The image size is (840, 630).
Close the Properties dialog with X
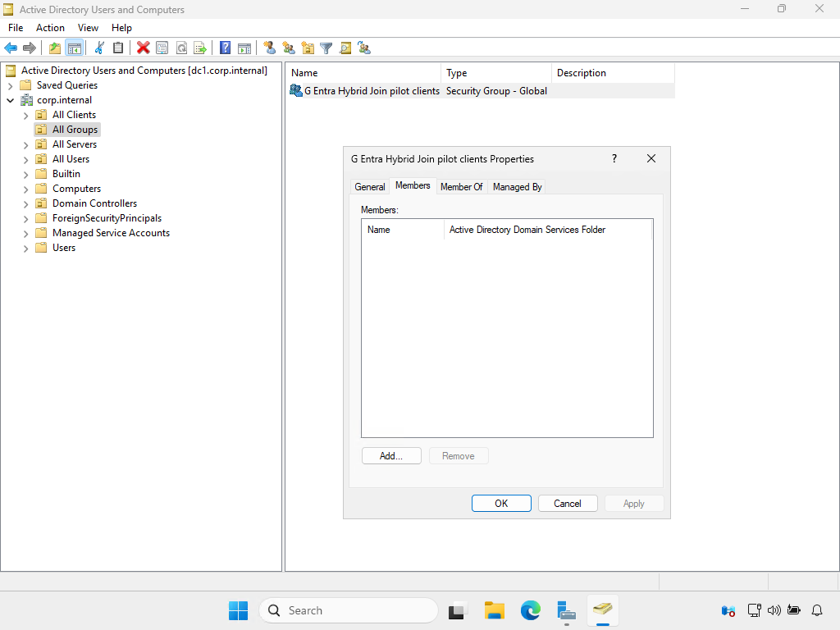[x=651, y=158]
